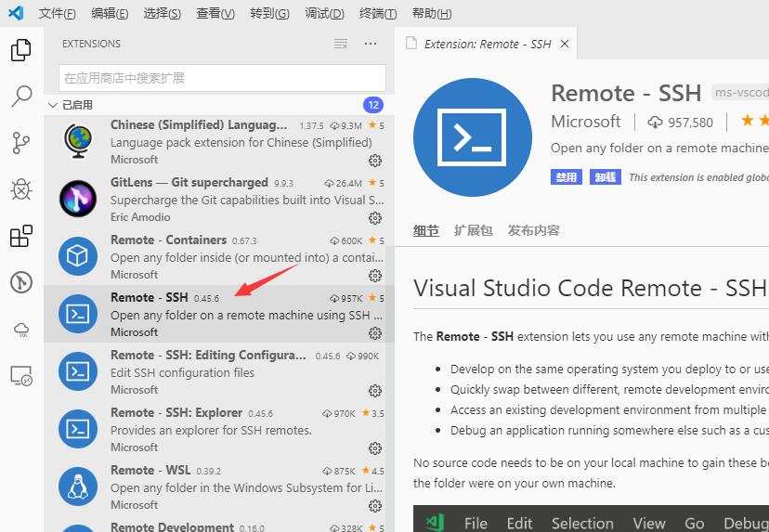Screen dimensions: 769x532
Task: Open the Extensions view in activity bar
Action: (x=21, y=236)
